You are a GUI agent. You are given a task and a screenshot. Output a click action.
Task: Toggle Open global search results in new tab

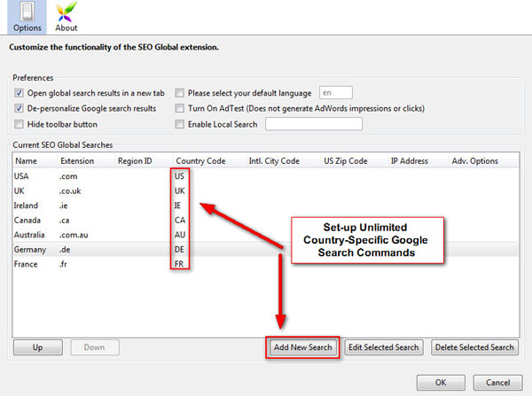pos(19,93)
